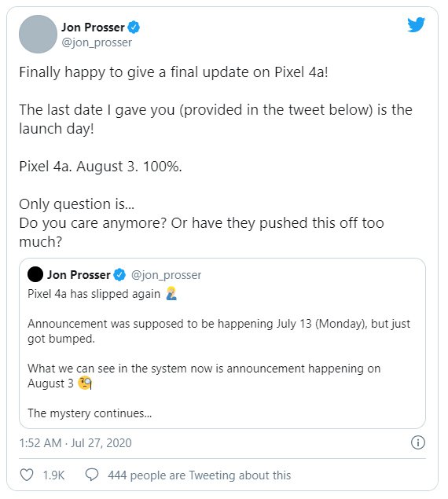The width and height of the screenshot is (448, 499).
Task: Like the tweet with the heart icon
Action: (x=27, y=475)
